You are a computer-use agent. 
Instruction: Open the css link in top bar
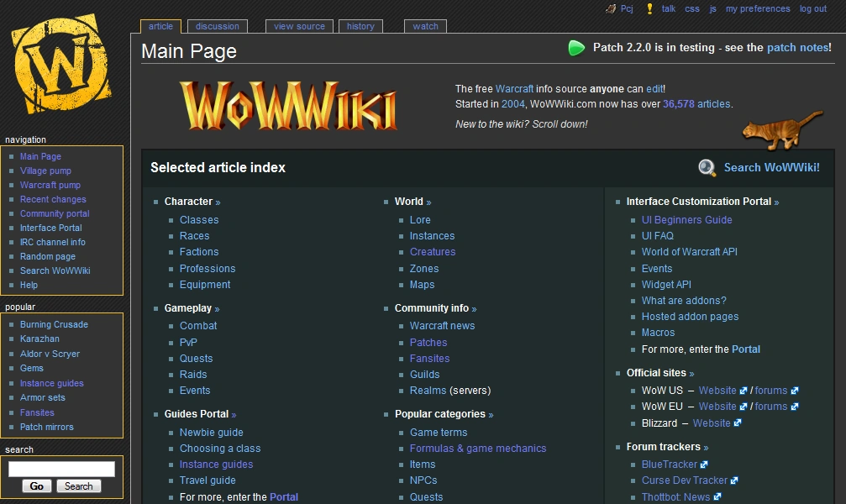click(x=692, y=8)
